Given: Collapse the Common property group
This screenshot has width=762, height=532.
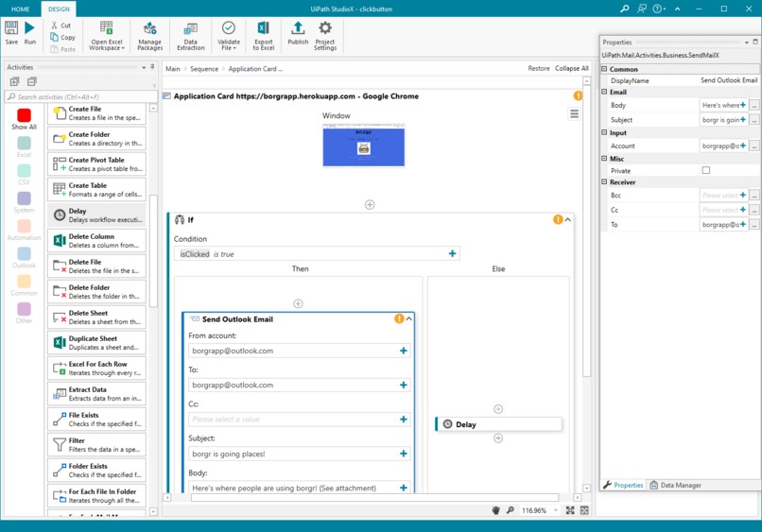Looking at the screenshot, I should (x=604, y=69).
